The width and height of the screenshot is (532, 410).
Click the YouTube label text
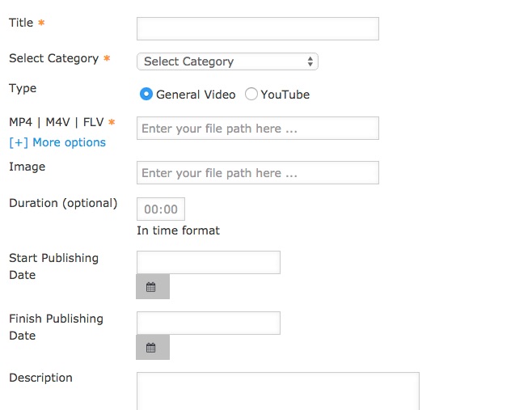point(285,95)
